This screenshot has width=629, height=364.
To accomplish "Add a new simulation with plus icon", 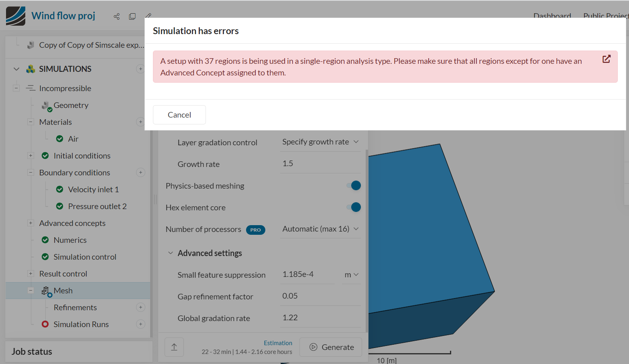I will pos(140,69).
